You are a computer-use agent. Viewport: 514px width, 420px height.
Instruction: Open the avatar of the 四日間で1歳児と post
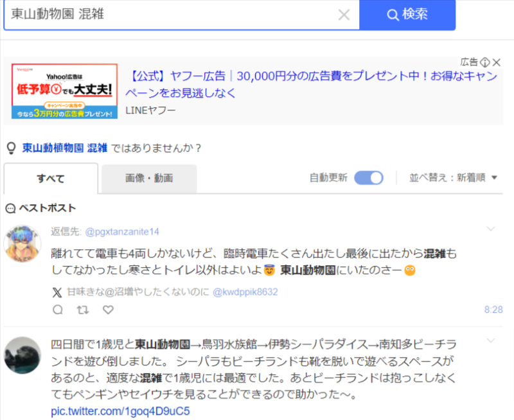(22, 356)
